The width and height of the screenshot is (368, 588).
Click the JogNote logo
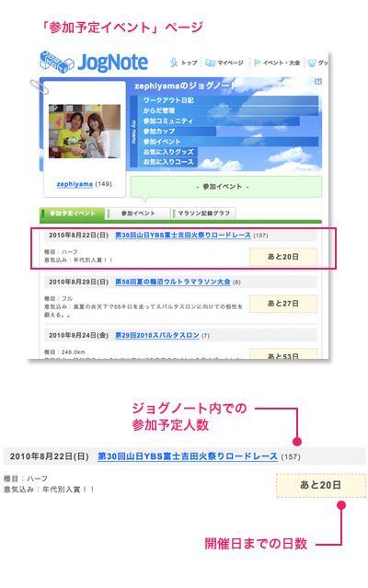(x=94, y=63)
